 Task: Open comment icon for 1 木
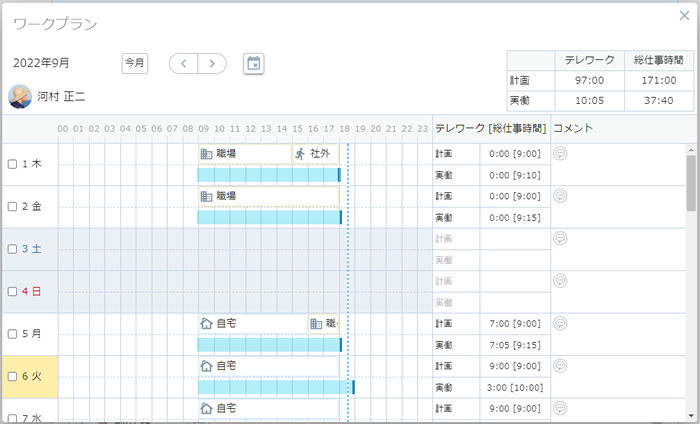point(560,154)
